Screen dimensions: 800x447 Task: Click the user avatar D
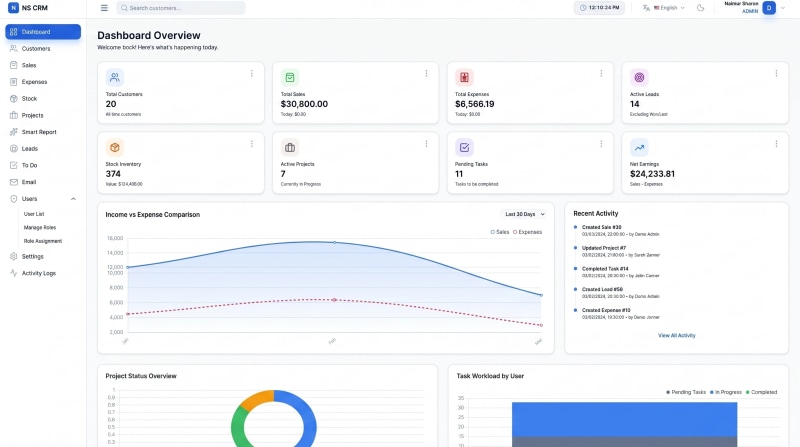tap(769, 8)
